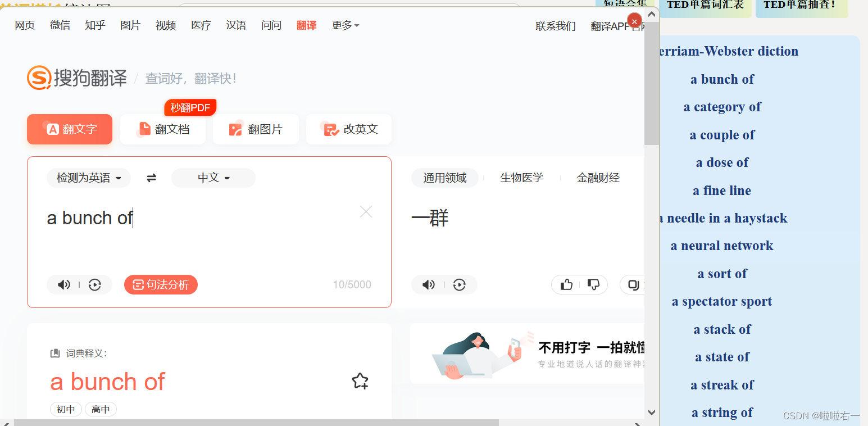
Task: Click the 高中 tag
Action: tap(101, 409)
